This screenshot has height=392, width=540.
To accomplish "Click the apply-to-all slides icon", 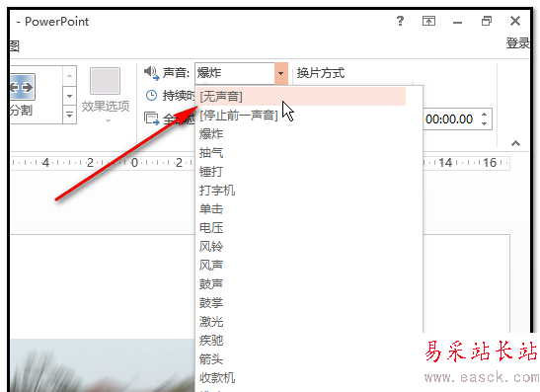I will [151, 118].
